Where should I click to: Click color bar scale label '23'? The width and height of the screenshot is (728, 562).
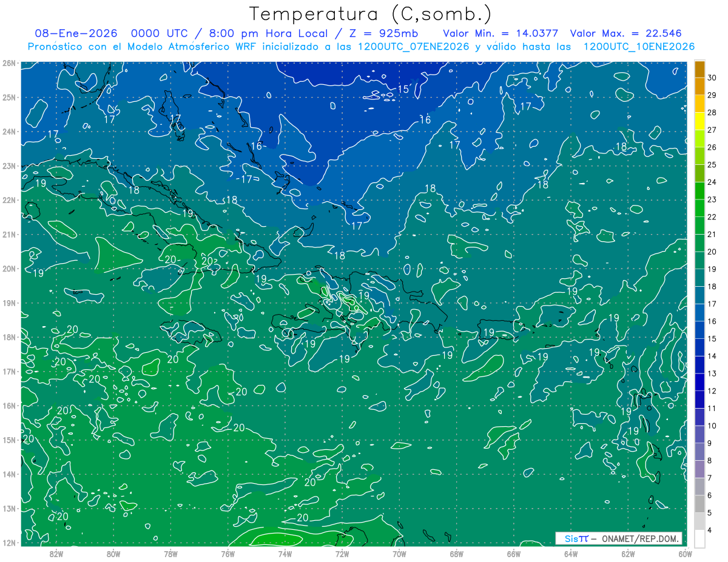pyautogui.click(x=712, y=199)
